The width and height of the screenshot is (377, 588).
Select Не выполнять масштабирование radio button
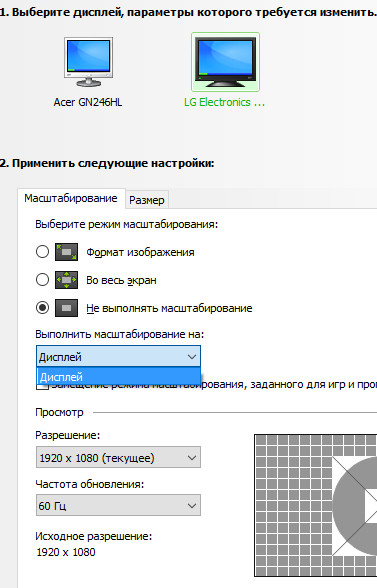point(42,308)
